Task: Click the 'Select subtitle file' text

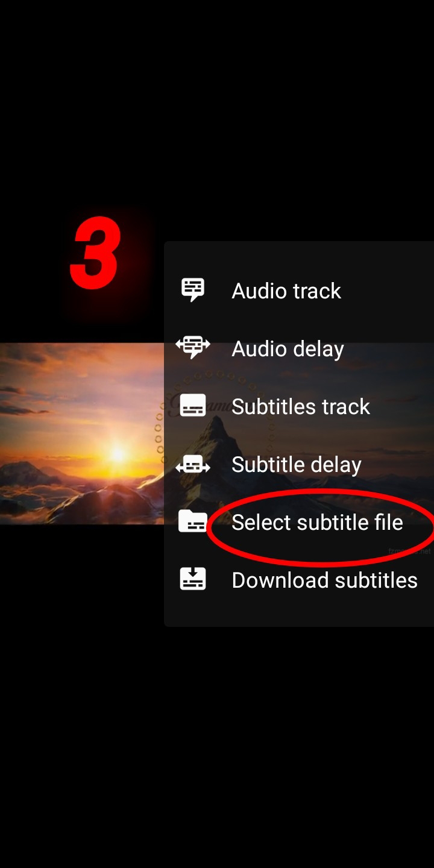Action: click(x=317, y=523)
